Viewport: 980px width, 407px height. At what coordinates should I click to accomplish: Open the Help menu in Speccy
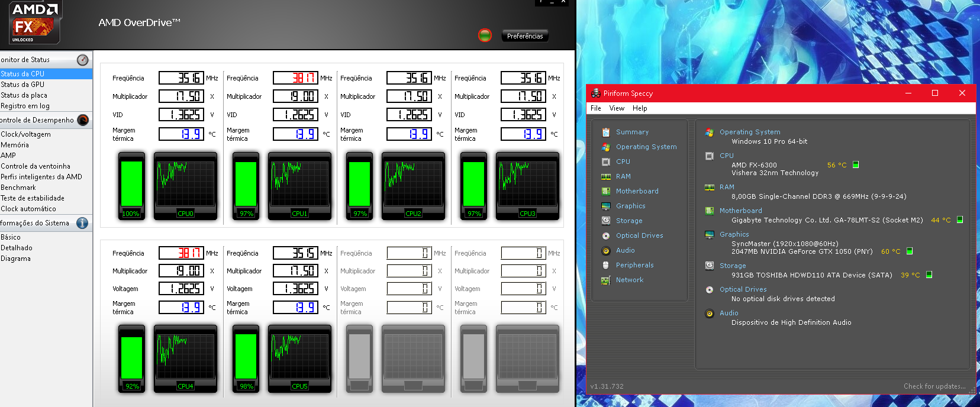click(640, 108)
